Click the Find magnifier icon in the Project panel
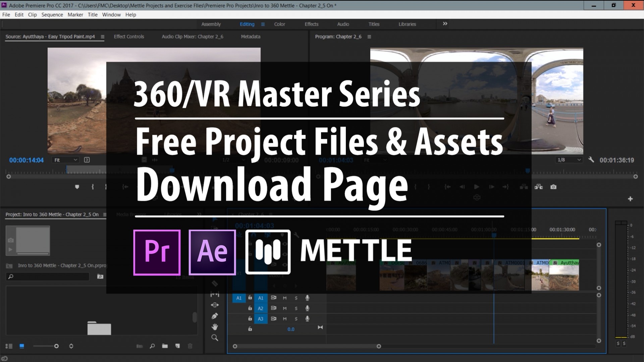The image size is (644, 362). [x=152, y=346]
